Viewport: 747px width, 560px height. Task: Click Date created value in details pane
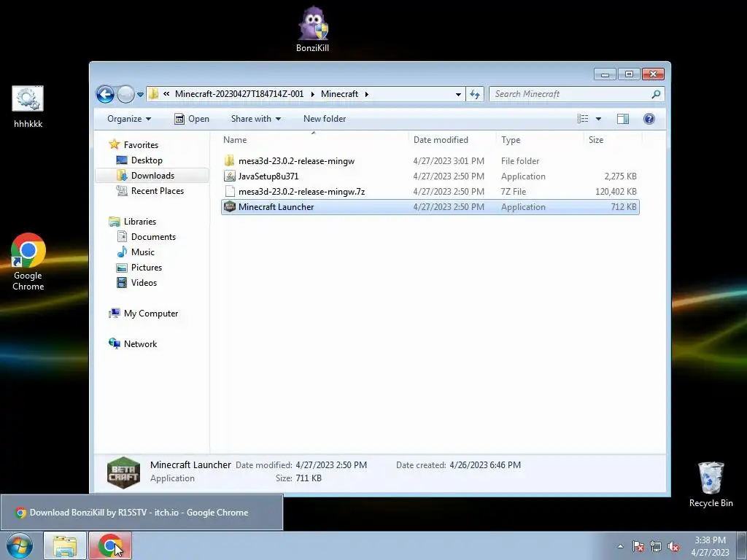point(485,464)
